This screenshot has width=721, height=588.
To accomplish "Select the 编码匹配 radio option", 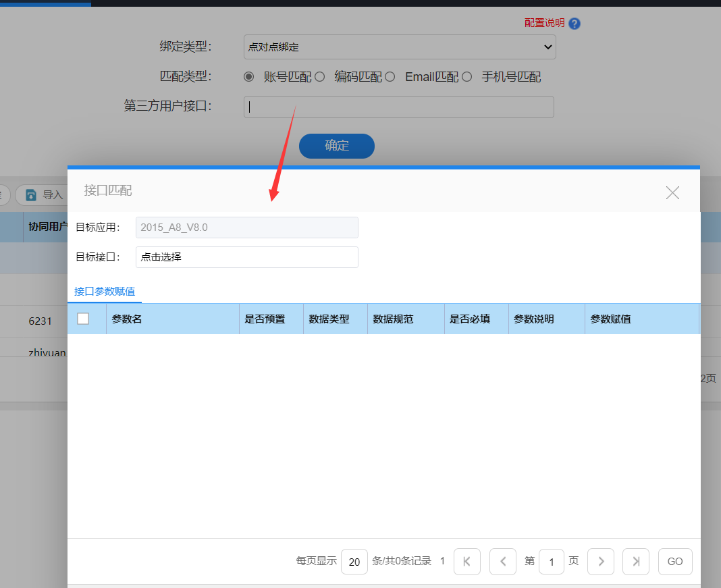I will [x=320, y=77].
